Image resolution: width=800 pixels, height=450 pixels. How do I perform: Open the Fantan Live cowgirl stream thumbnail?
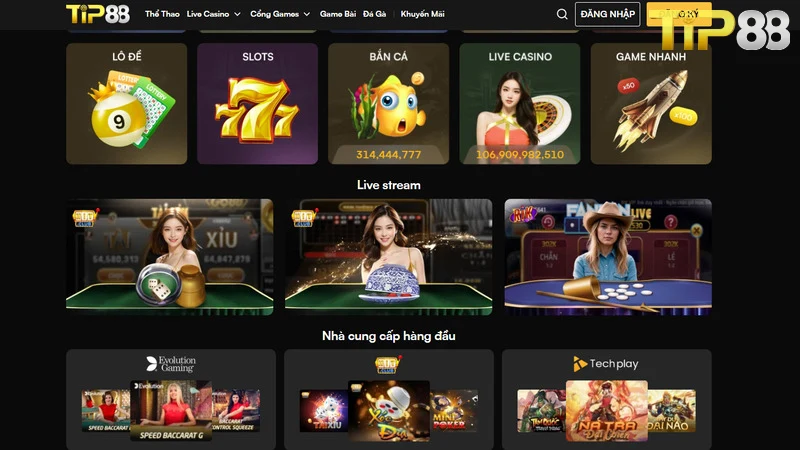pyautogui.click(x=608, y=257)
